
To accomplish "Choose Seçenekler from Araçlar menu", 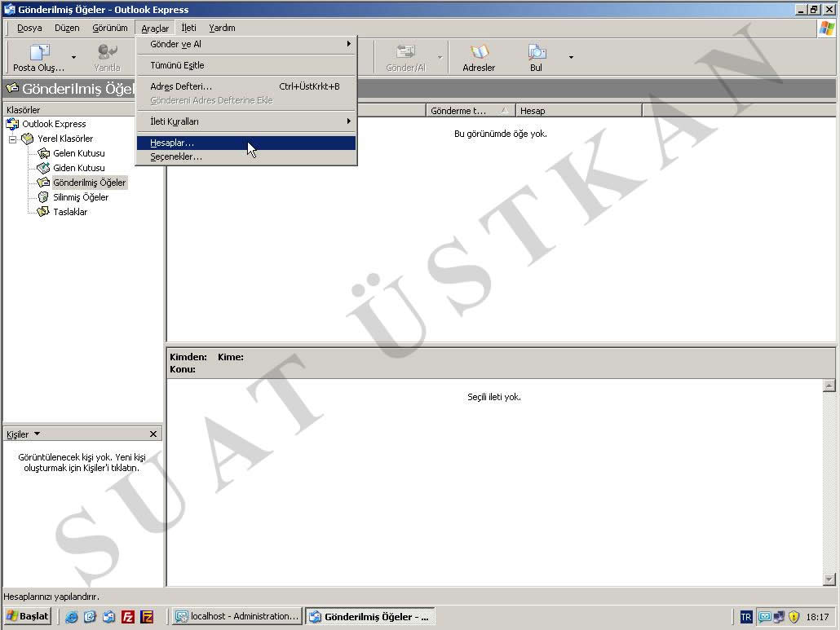I will tap(246, 156).
